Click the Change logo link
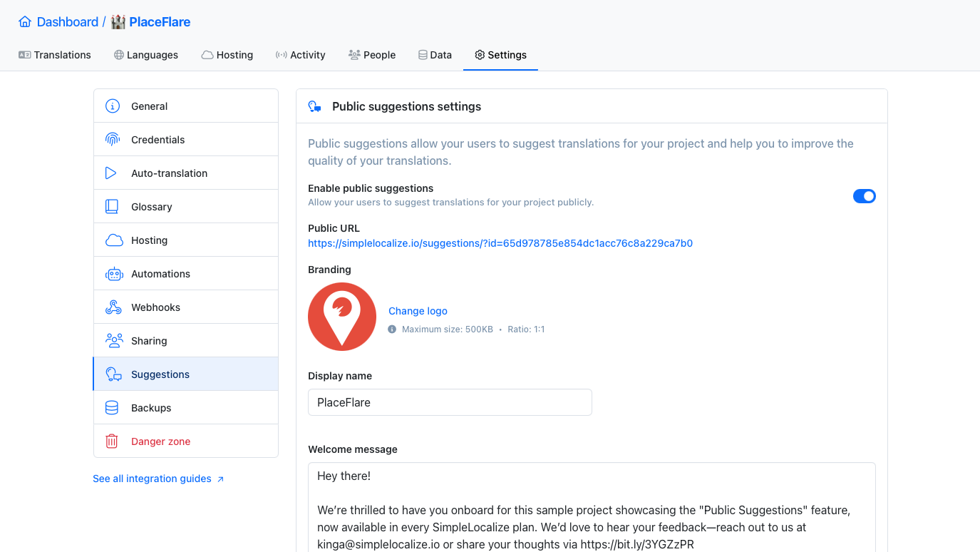Viewport: 980px width, 552px height. [418, 311]
